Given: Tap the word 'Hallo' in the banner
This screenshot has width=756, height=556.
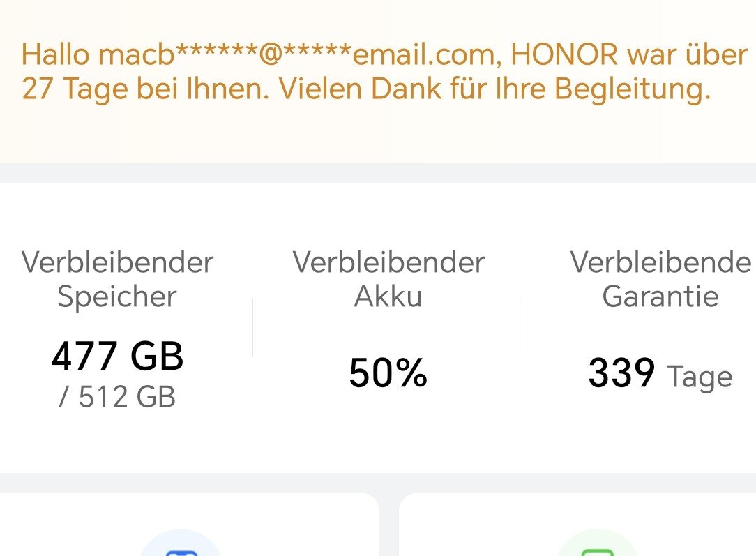Looking at the screenshot, I should click(x=56, y=55).
